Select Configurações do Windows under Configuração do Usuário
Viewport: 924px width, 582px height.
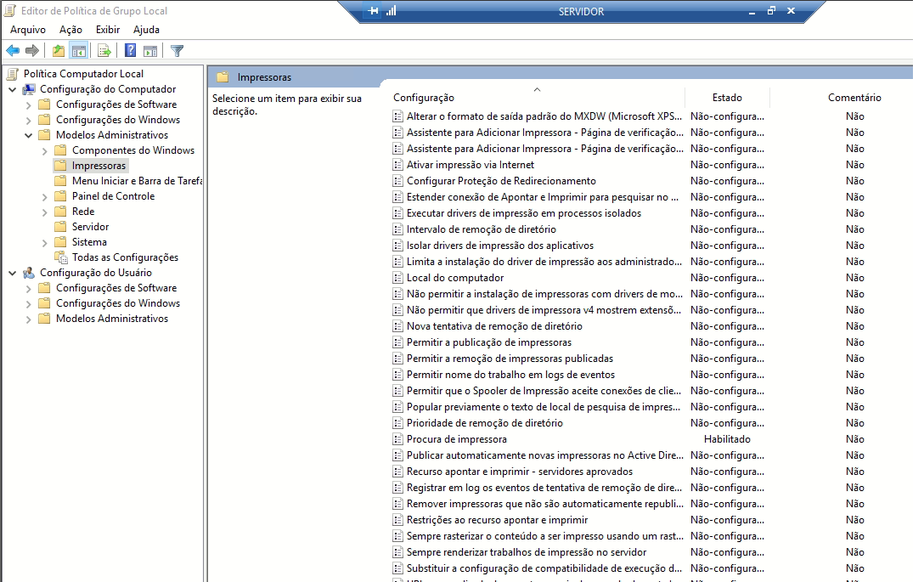point(118,303)
